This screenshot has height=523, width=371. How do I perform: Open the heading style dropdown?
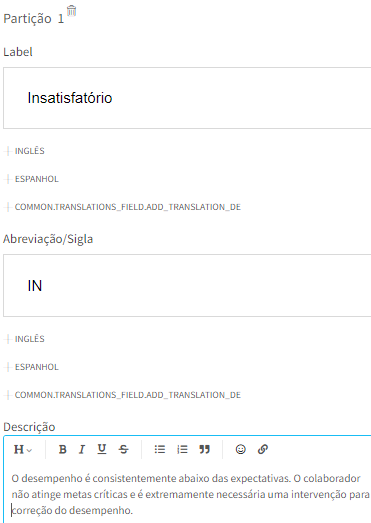point(23,449)
